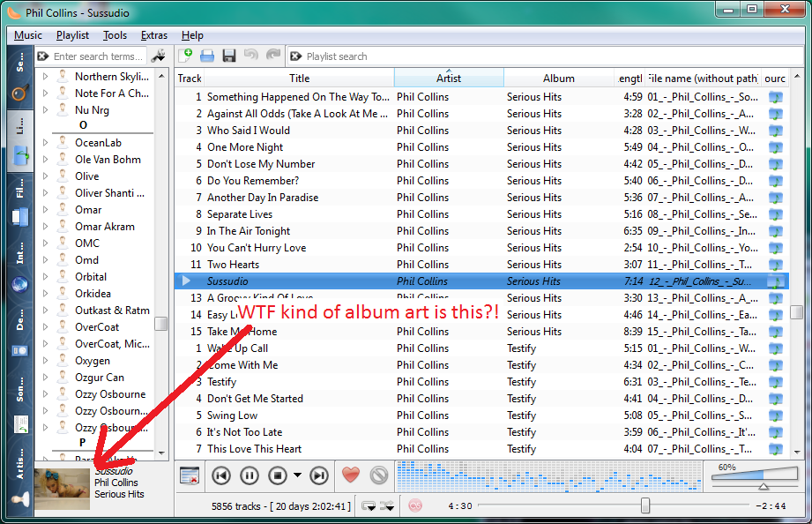The image size is (812, 524).
Task: Sort by the Title column header
Action: (300, 79)
